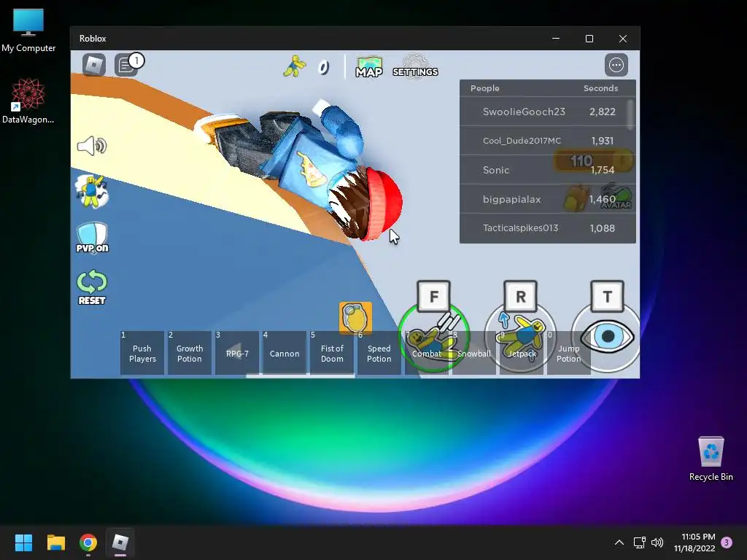Select the Snowball hotbar slot
747x560 pixels.
(474, 354)
